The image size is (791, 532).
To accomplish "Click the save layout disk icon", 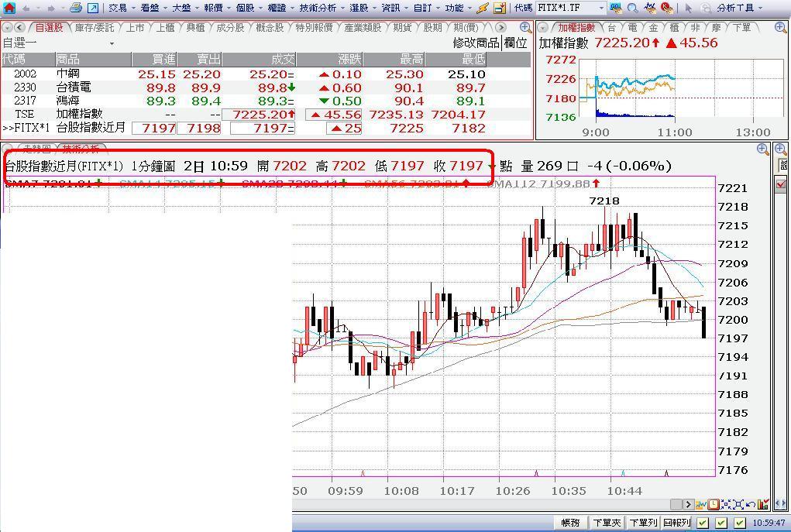I will coord(500,8).
